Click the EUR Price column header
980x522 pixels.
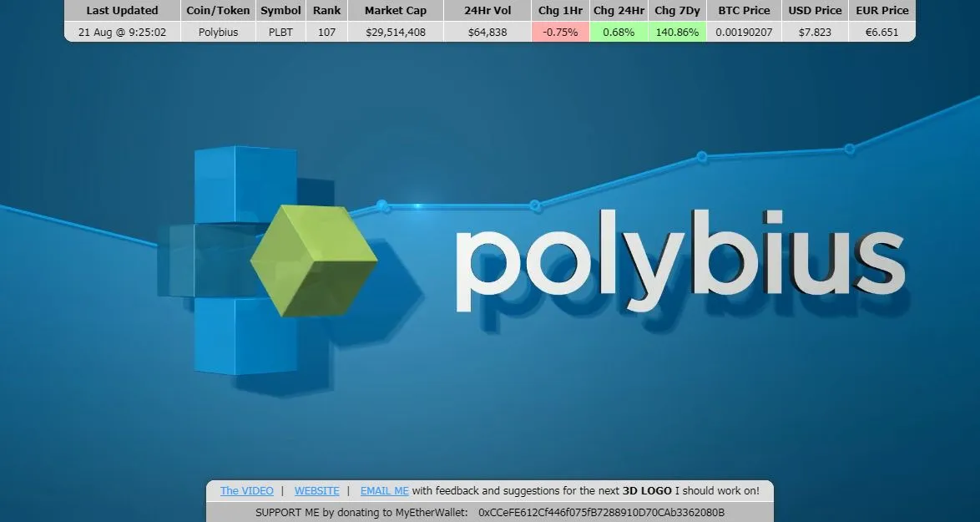[x=881, y=11]
